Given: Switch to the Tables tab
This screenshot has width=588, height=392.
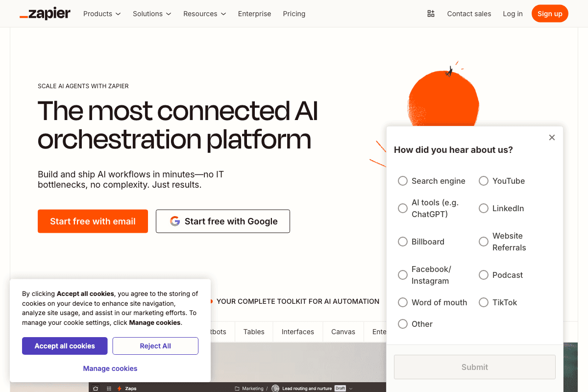Looking at the screenshot, I should (253, 332).
